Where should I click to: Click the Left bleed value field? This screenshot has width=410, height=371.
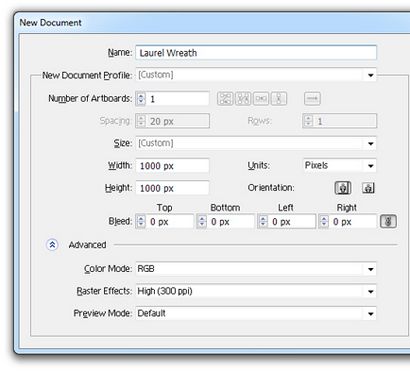292,222
